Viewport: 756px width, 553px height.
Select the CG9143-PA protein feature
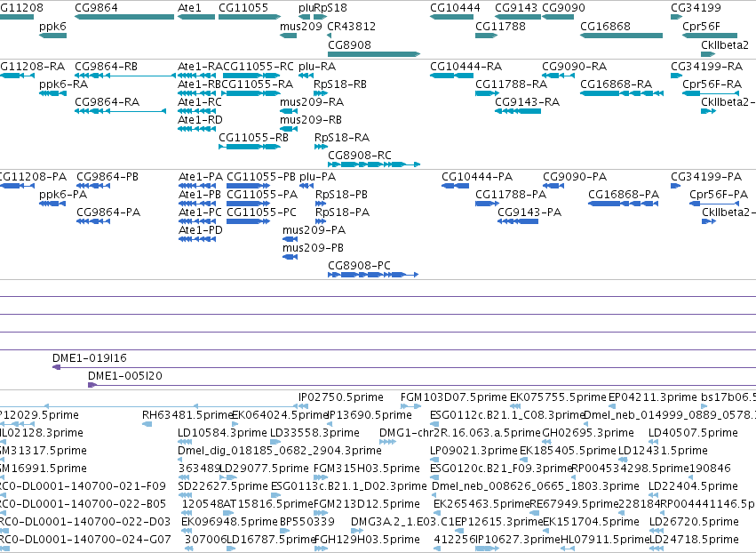[518, 221]
